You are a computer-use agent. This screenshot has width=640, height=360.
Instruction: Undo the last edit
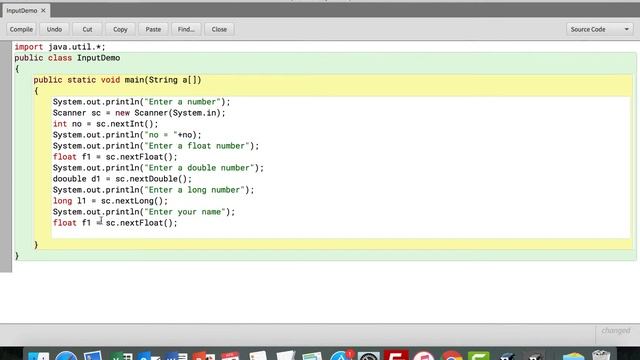[x=54, y=29]
